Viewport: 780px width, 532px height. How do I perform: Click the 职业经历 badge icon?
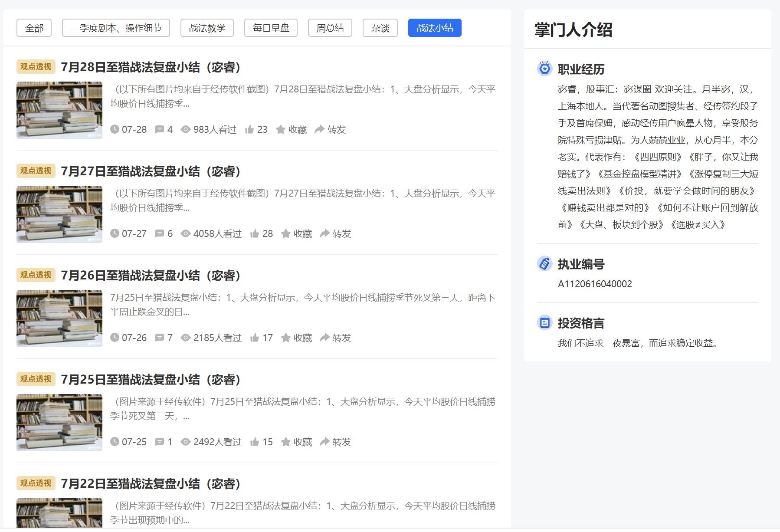pos(544,69)
